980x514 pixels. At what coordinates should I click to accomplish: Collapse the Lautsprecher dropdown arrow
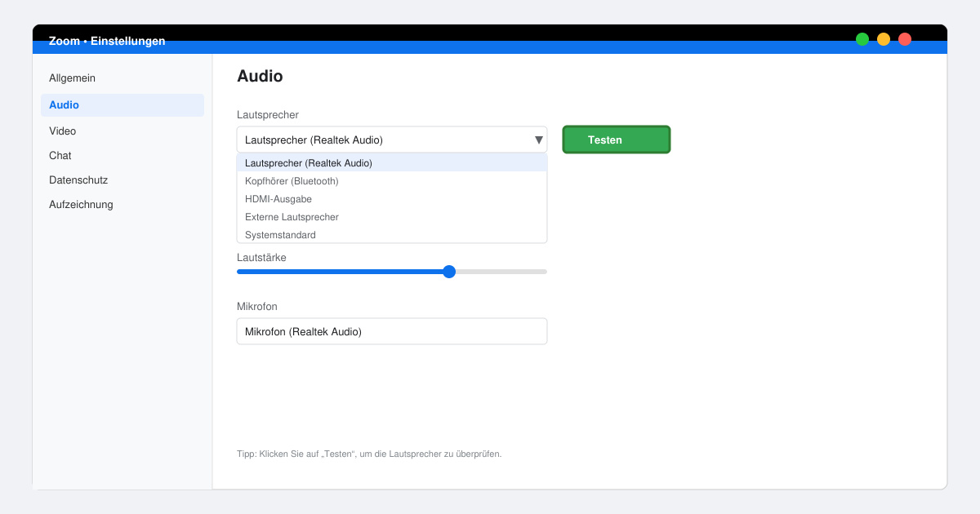coord(539,140)
